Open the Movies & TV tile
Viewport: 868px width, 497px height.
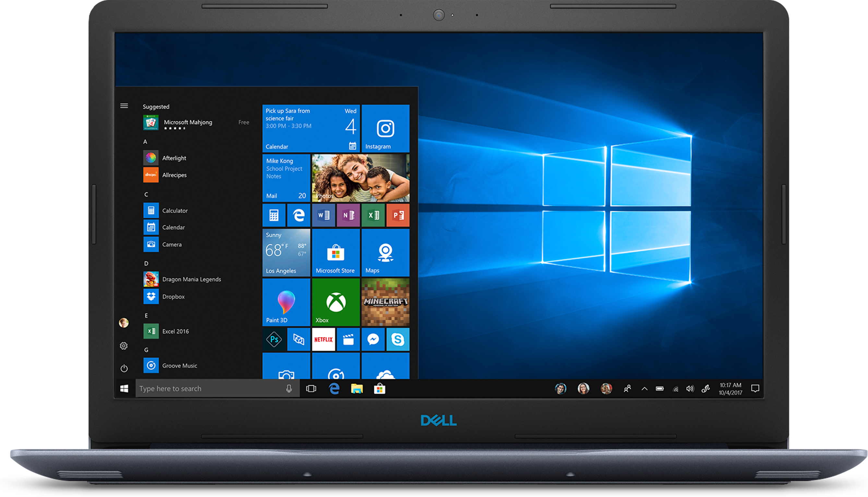tap(349, 339)
